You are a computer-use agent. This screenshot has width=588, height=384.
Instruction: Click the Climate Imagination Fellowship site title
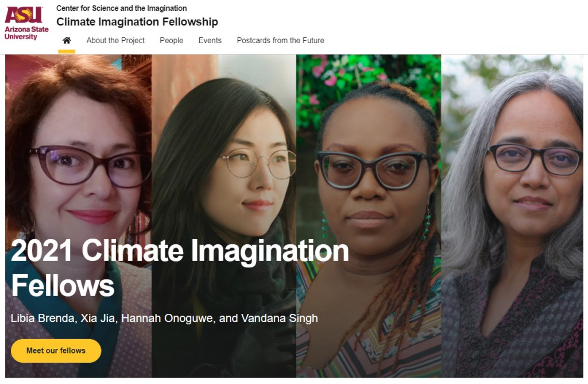click(137, 22)
